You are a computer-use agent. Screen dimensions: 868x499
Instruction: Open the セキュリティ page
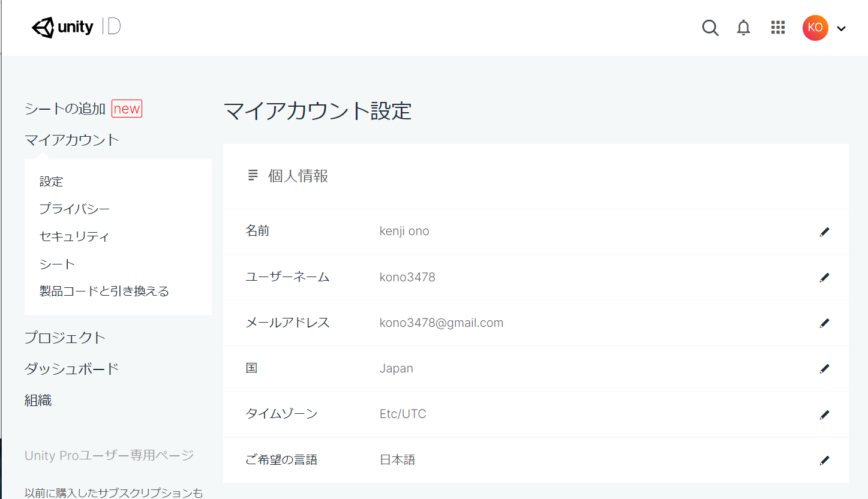coord(74,236)
